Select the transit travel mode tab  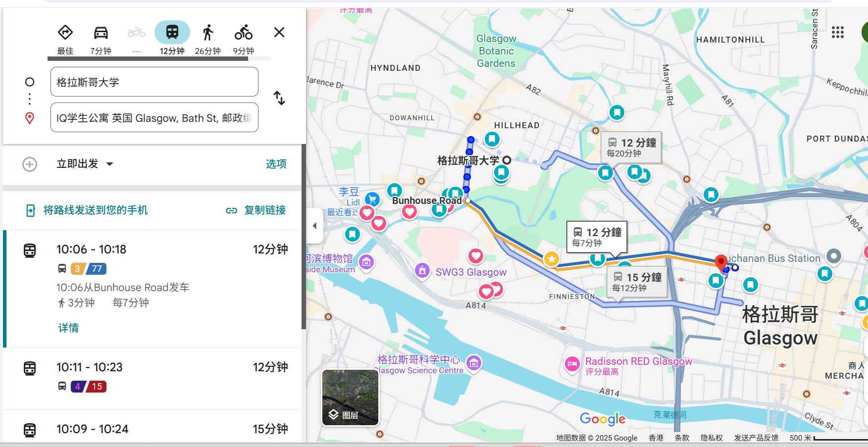click(x=172, y=33)
